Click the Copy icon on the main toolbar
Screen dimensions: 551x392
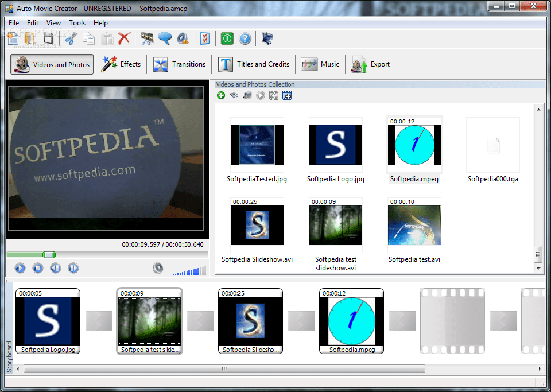click(x=89, y=38)
